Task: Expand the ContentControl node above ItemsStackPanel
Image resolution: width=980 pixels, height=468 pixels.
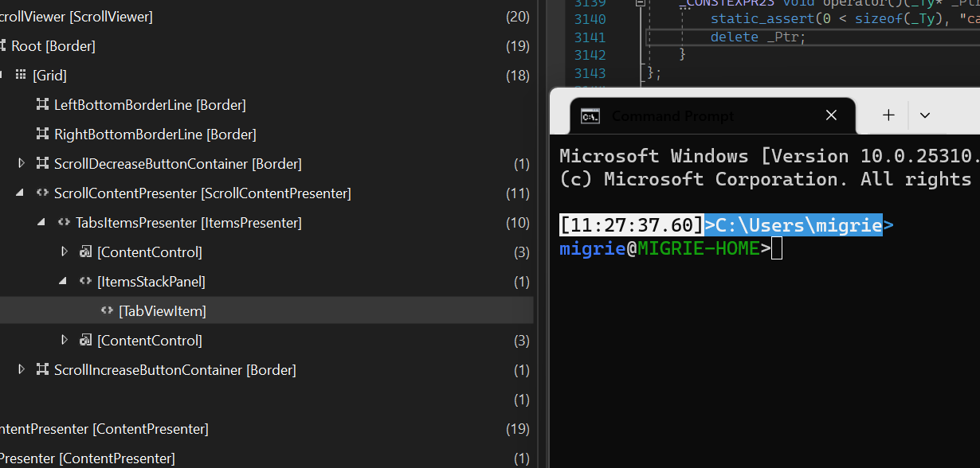Action: click(64, 251)
